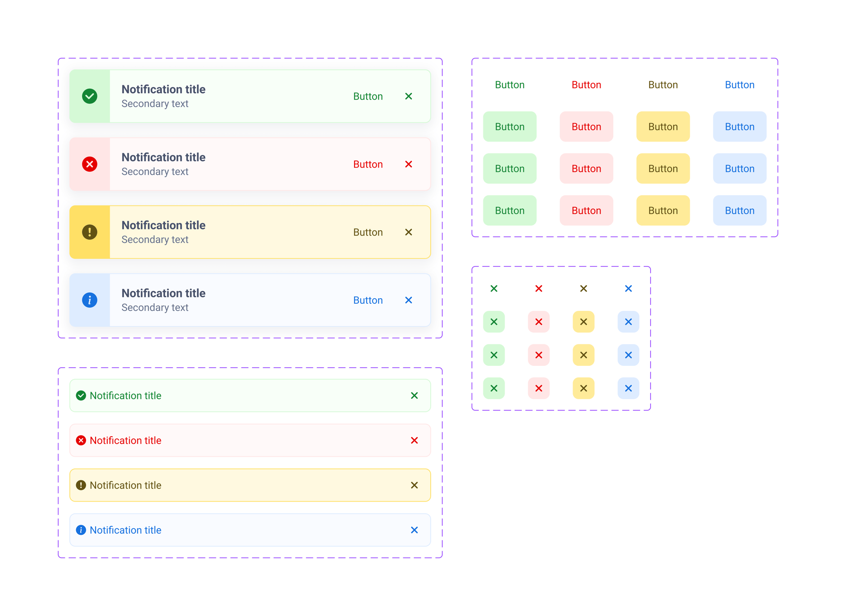Dismiss the large green success notification
Viewport: 865px width, 616px height.
coord(409,96)
